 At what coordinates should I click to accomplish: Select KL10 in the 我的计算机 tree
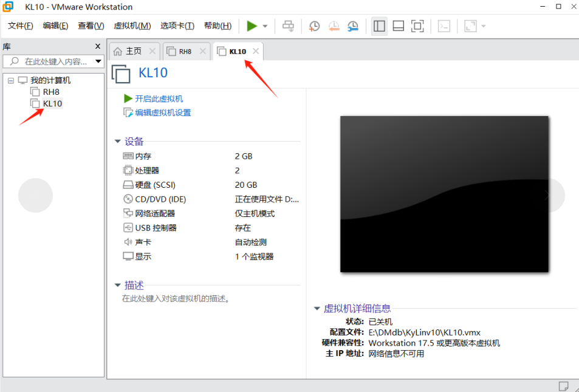[53, 103]
